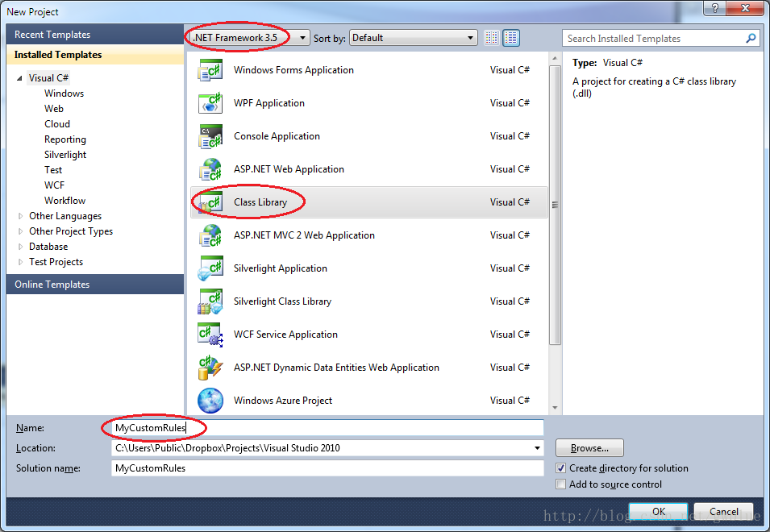770x532 pixels.
Task: Select ASP.NET MVC 2 Web Application icon
Action: 210,235
